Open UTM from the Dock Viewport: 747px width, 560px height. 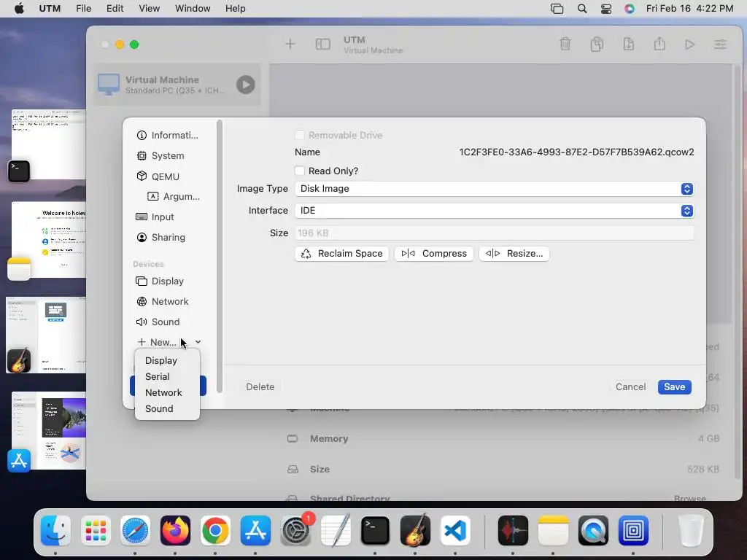633,531
